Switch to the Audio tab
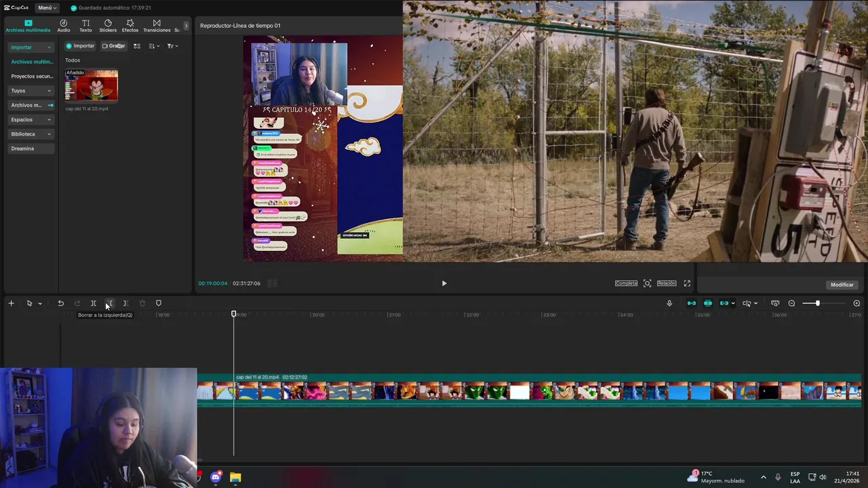This screenshot has height=488, width=868. [64, 26]
